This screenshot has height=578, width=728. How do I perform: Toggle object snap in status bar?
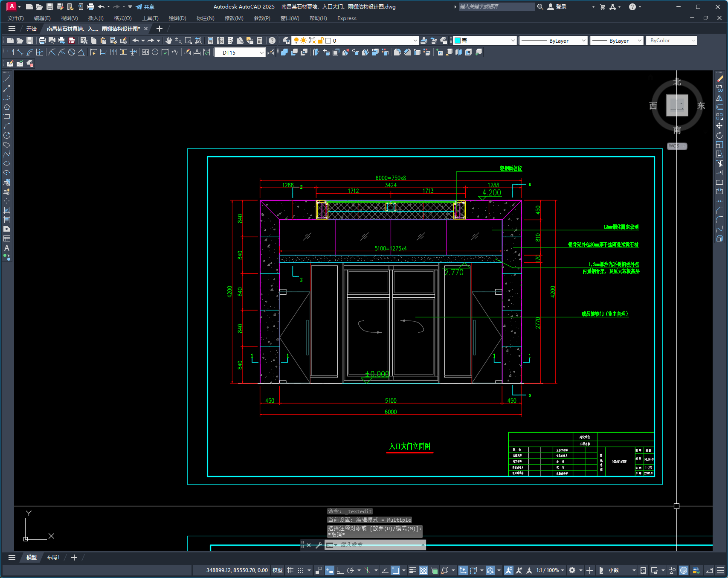click(x=396, y=570)
